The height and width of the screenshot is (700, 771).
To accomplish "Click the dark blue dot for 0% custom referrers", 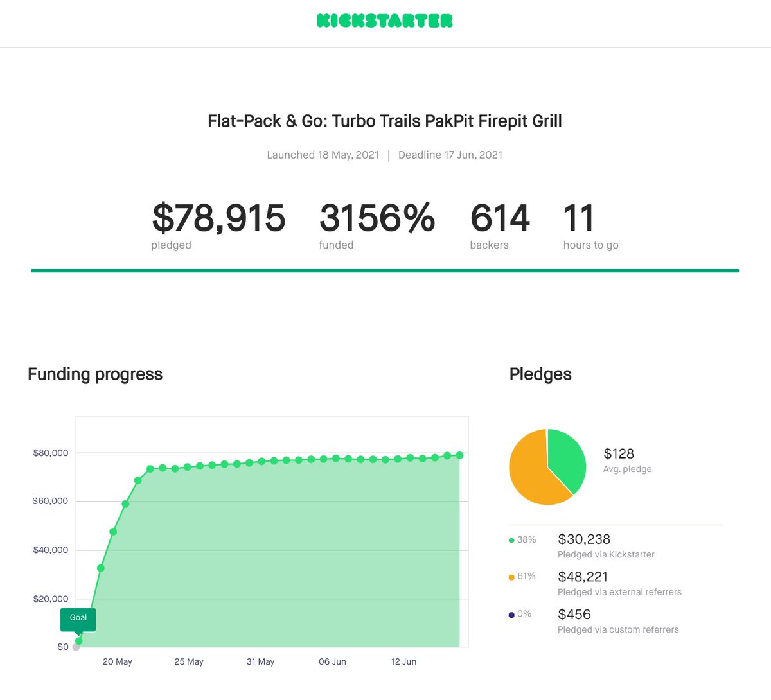I will 511,615.
